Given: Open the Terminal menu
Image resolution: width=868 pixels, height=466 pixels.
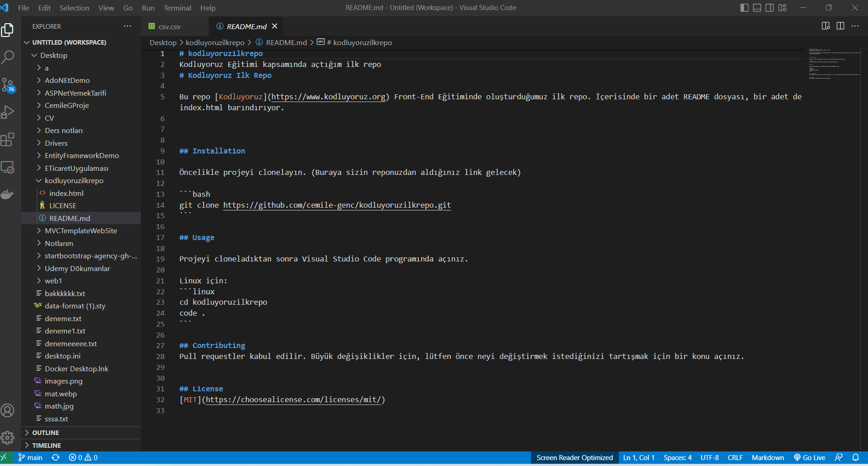Looking at the screenshot, I should click(177, 8).
